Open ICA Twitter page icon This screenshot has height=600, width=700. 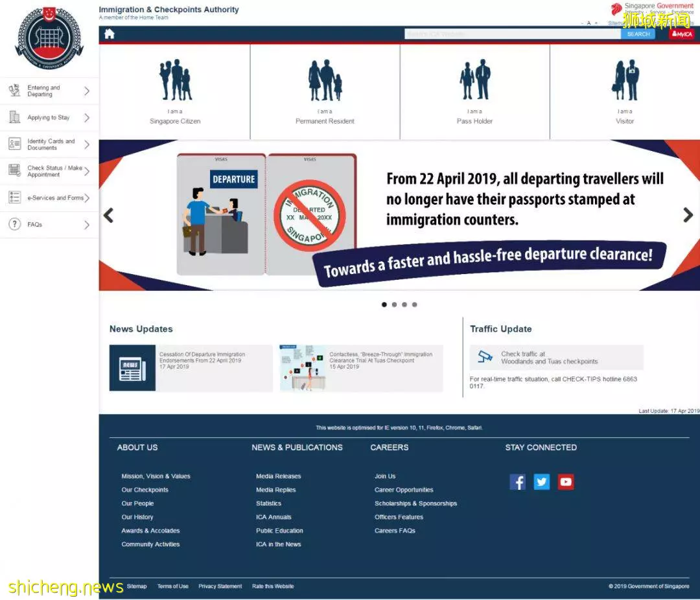coord(541,481)
